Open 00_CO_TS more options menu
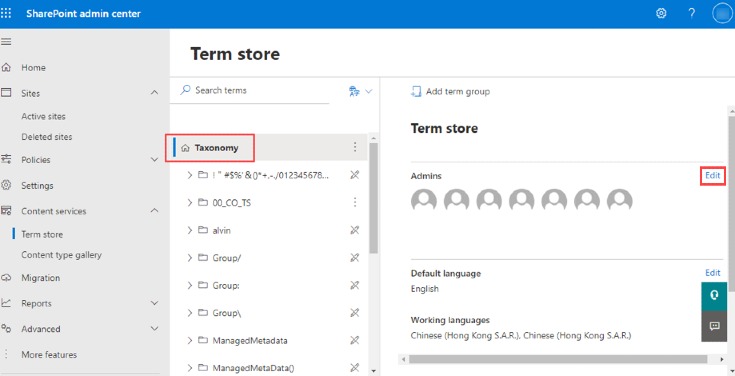Image resolution: width=735 pixels, height=376 pixels. 355,202
